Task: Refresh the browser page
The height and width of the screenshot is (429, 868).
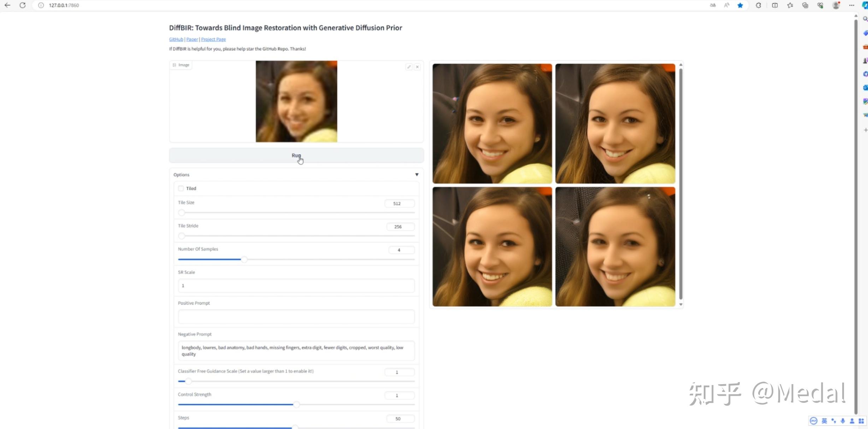Action: click(x=23, y=5)
